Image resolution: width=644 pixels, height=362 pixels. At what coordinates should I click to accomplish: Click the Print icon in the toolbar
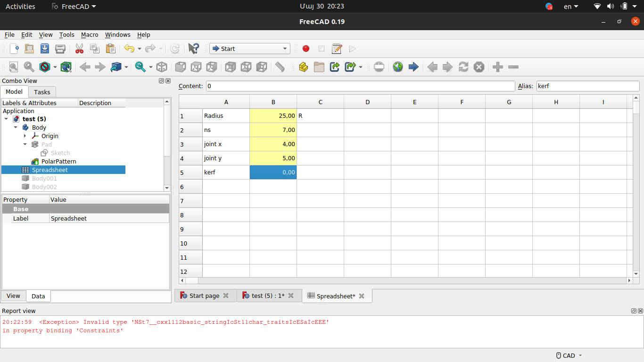coord(60,49)
